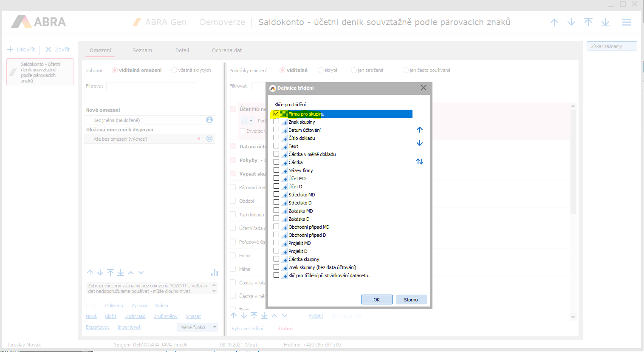Click the ascending icon beside Datum účtování
Viewport: 644px width, 352px height.
pyautogui.click(x=285, y=131)
